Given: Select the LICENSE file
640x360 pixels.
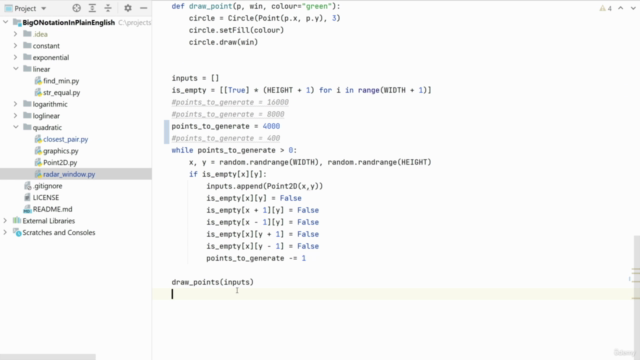Looking at the screenshot, I should click(x=46, y=198).
